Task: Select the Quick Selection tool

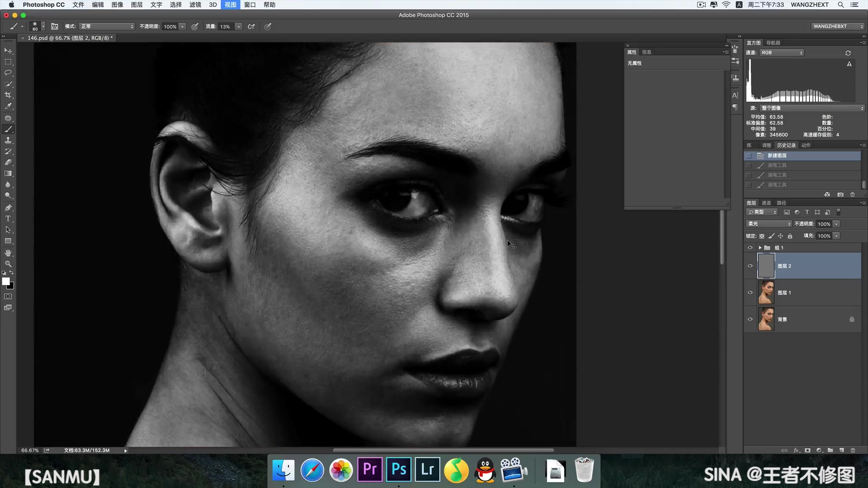Action: (8, 84)
